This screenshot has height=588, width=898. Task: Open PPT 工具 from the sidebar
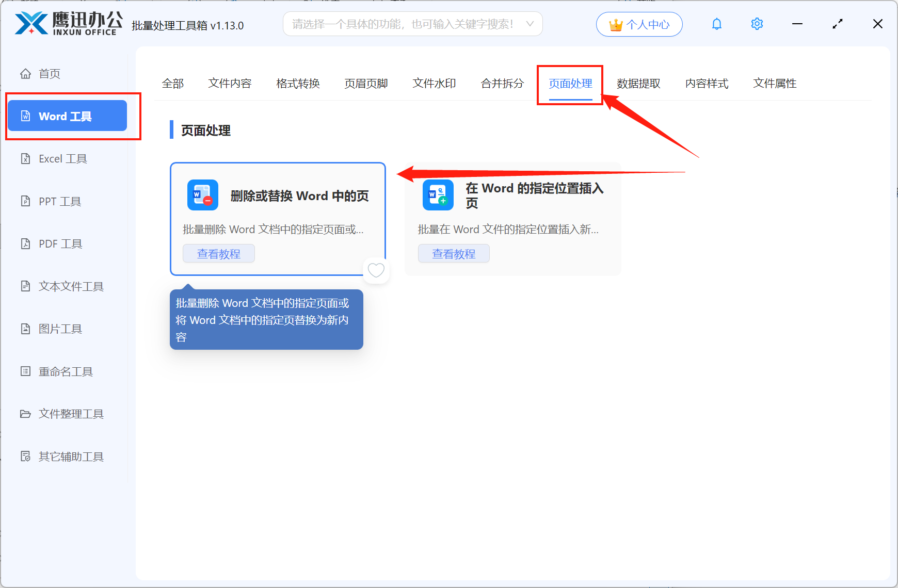(x=59, y=201)
